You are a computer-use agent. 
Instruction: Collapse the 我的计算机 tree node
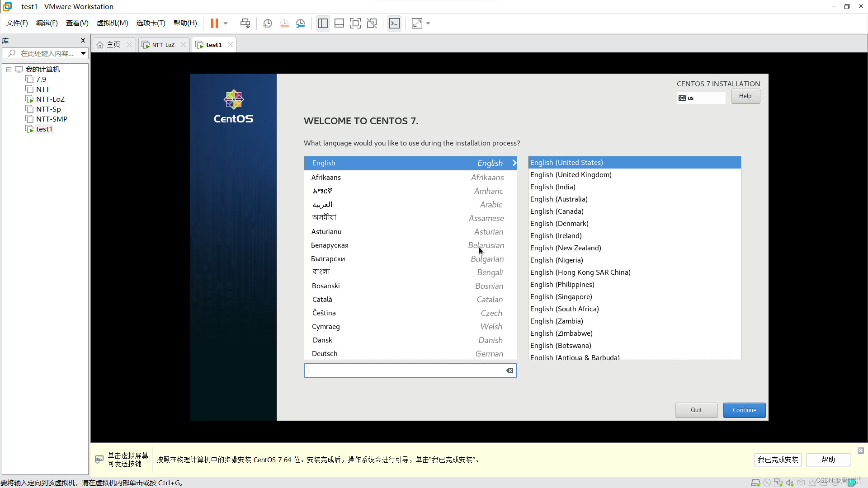[9, 70]
